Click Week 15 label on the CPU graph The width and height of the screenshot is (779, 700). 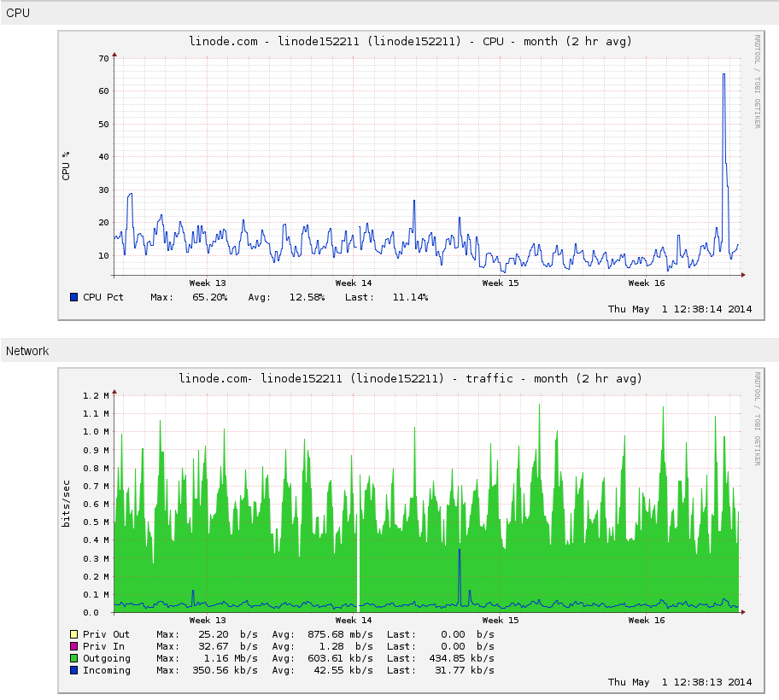click(500, 283)
